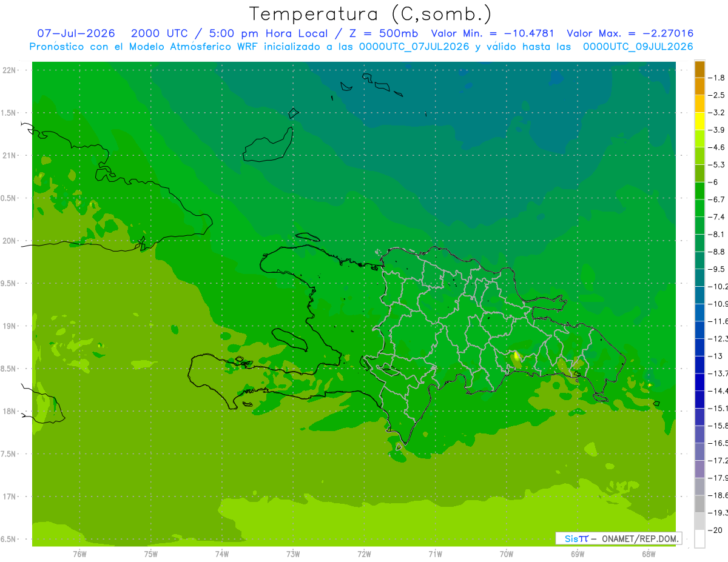
Task: Click the legend swatch between -6 and -6.7
Action: tap(699, 191)
